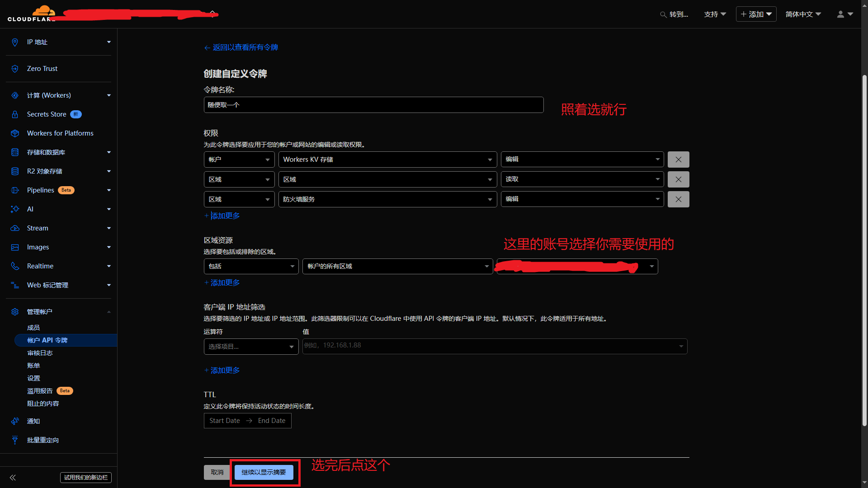Click the TTL Start Date field

click(x=225, y=421)
